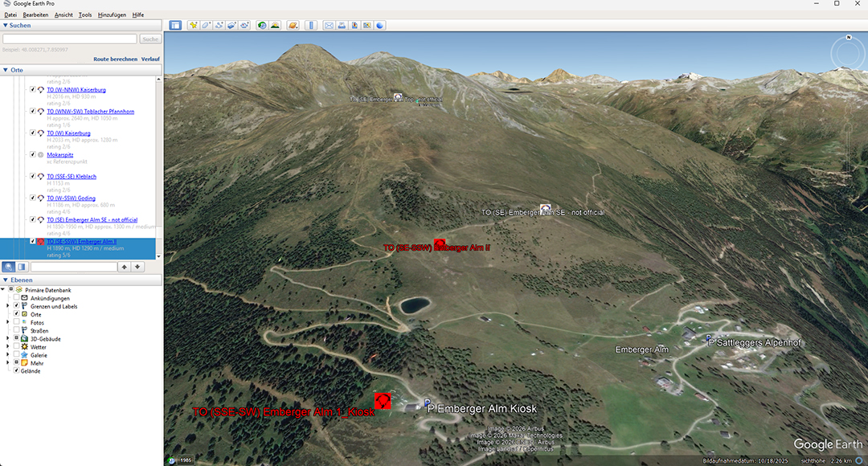
Task: Open the ruler measurement tool
Action: tap(312, 25)
